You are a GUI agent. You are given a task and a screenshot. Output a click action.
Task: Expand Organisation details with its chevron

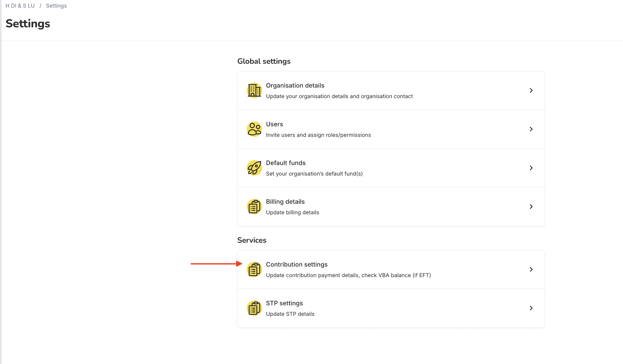[x=531, y=90]
